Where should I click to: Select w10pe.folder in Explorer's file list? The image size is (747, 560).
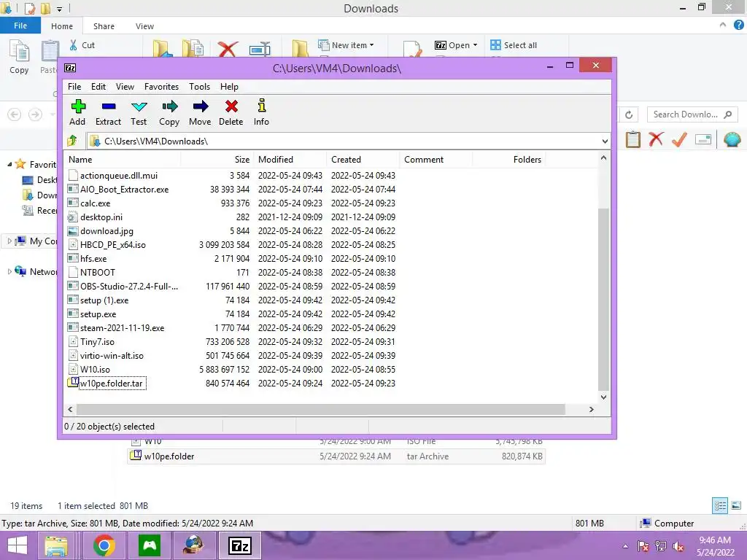pyautogui.click(x=336, y=456)
